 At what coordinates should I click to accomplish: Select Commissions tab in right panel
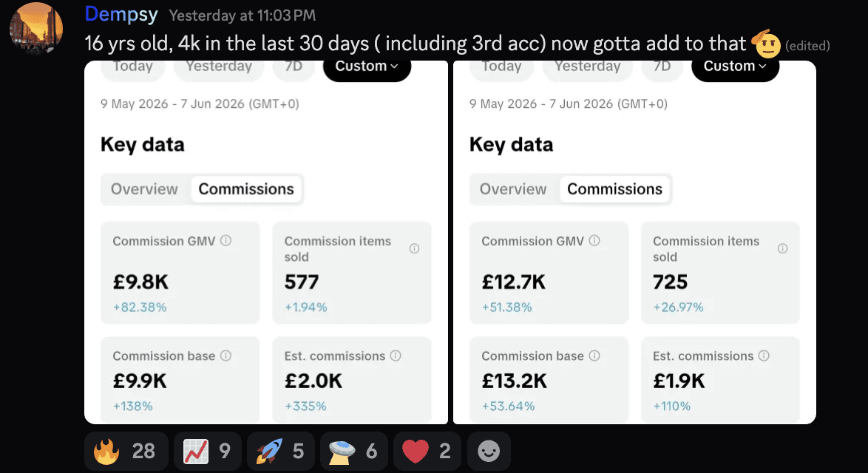click(614, 189)
